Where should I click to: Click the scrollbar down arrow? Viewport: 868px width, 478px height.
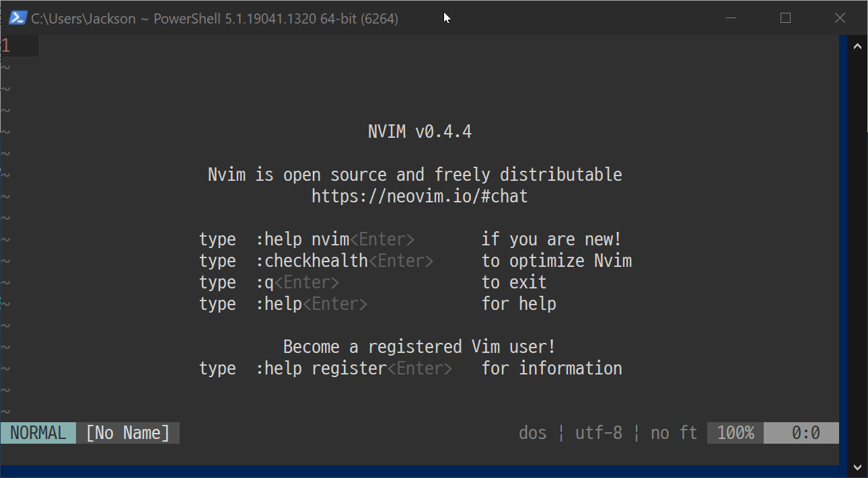tap(858, 466)
